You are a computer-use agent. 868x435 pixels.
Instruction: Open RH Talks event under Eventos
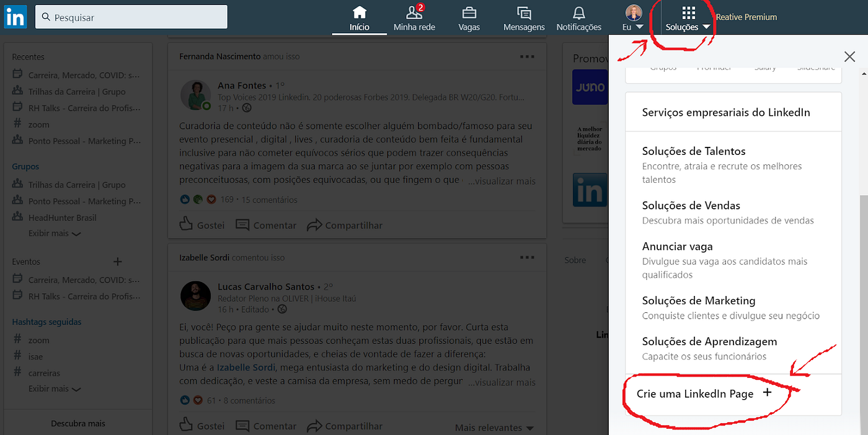84,296
